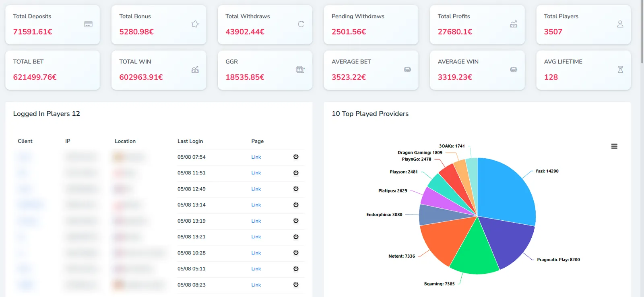Image resolution: width=644 pixels, height=297 pixels.
Task: Click the 43902.44€ Total Withdraws value
Action: tap(245, 32)
